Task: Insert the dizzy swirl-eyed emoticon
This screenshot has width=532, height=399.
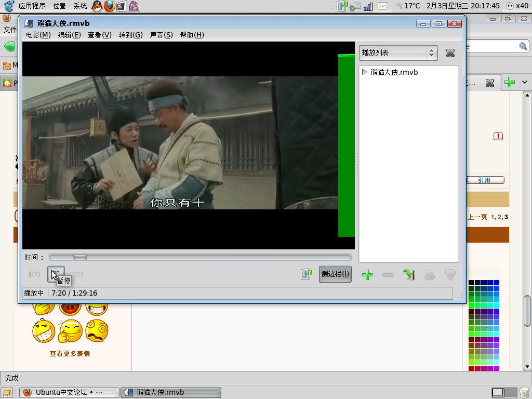Action: [x=97, y=331]
